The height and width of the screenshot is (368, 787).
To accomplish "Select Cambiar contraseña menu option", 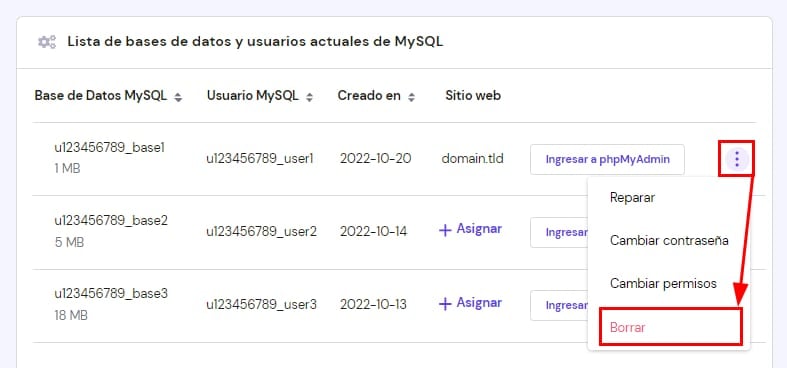I will point(669,240).
